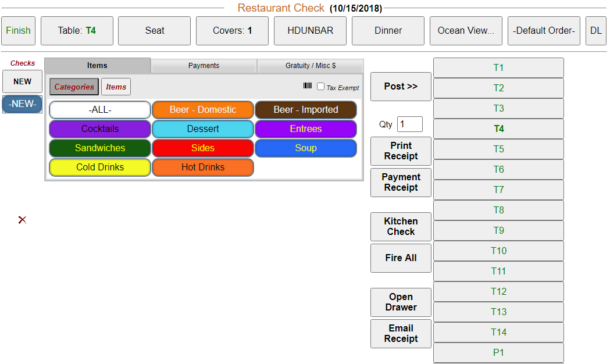Open the Gratuity / Misc $ tab

(310, 66)
